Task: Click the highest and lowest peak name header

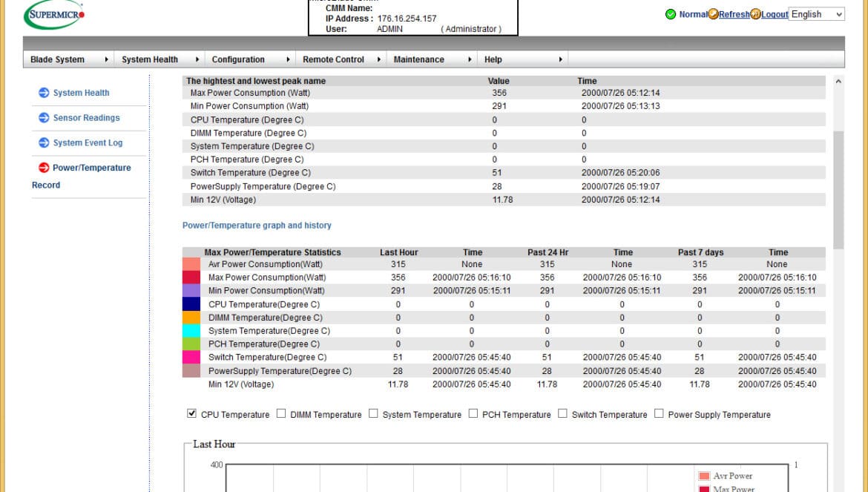Action: pyautogui.click(x=256, y=81)
